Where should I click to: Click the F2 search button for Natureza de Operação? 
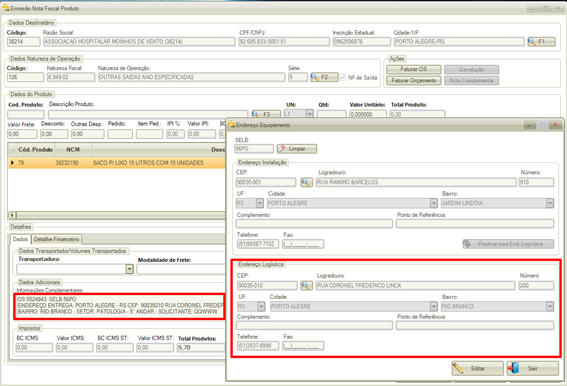(324, 77)
